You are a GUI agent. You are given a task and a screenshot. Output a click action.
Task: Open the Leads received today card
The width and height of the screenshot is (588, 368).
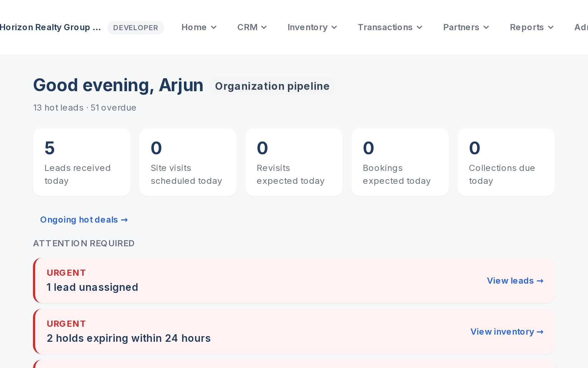tap(82, 162)
